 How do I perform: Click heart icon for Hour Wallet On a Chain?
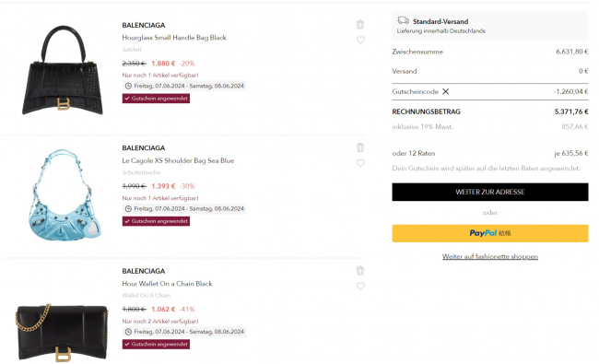point(360,286)
